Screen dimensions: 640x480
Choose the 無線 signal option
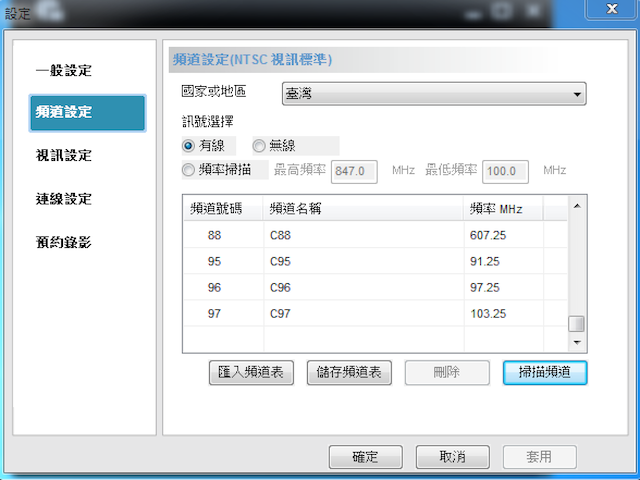click(x=259, y=146)
